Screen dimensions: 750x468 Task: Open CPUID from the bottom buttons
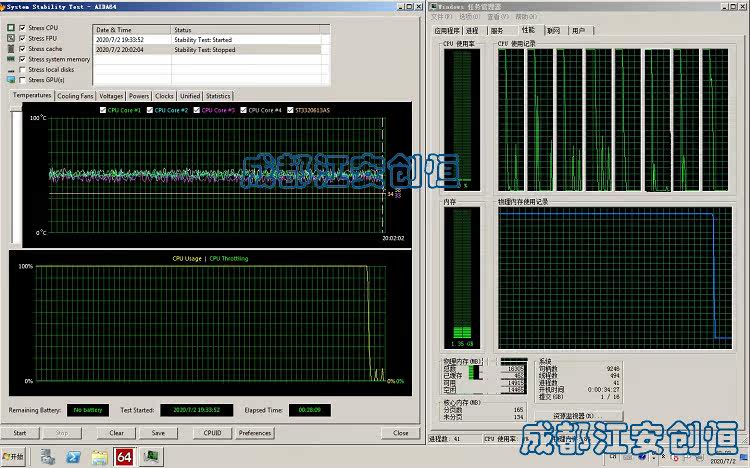click(212, 433)
